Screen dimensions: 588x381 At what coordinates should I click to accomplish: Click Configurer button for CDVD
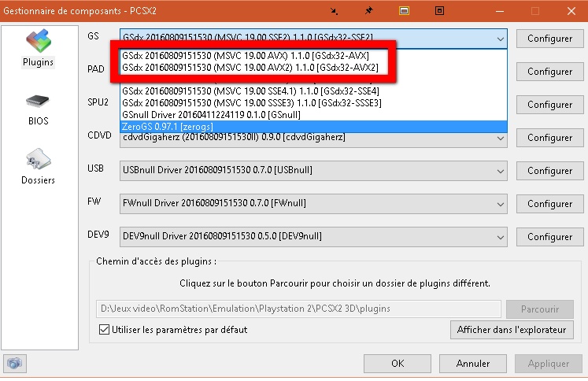tap(549, 138)
